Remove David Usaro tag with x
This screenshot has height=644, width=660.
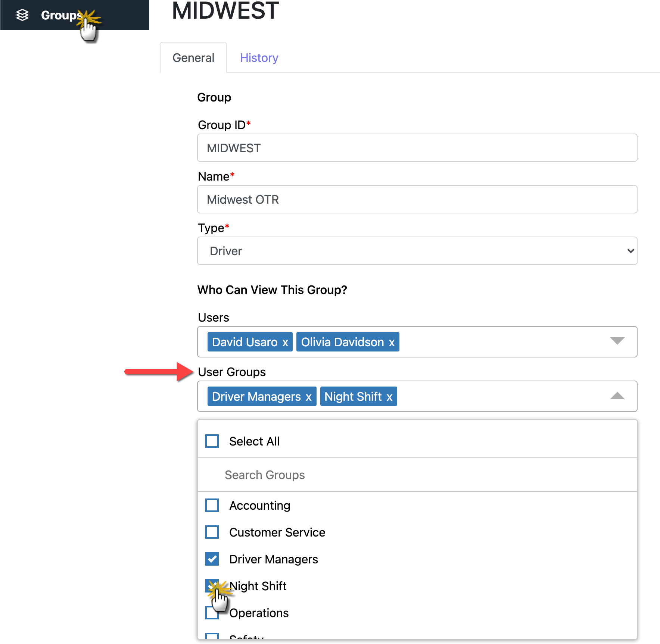point(285,343)
